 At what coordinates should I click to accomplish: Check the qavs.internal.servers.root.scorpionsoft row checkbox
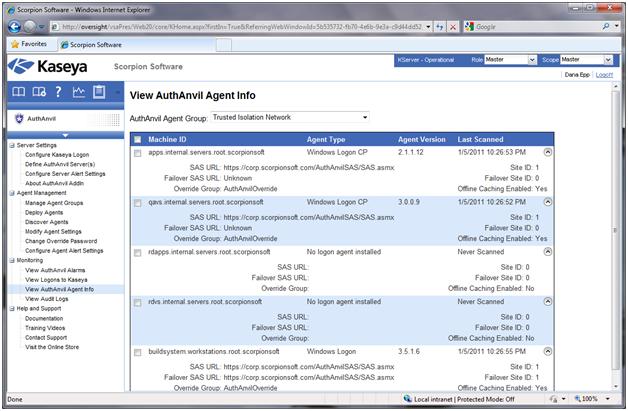(138, 203)
